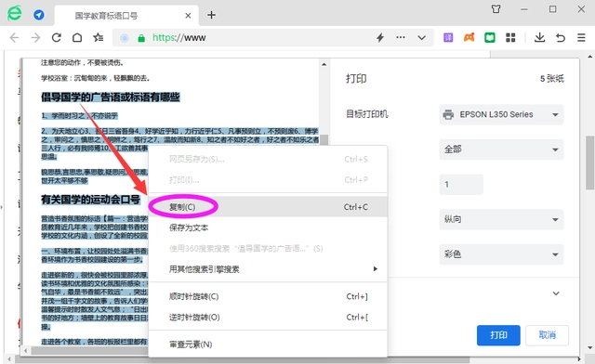This screenshot has height=364, width=595.
Task: Open the downloads icon in toolbar
Action: tap(539, 37)
